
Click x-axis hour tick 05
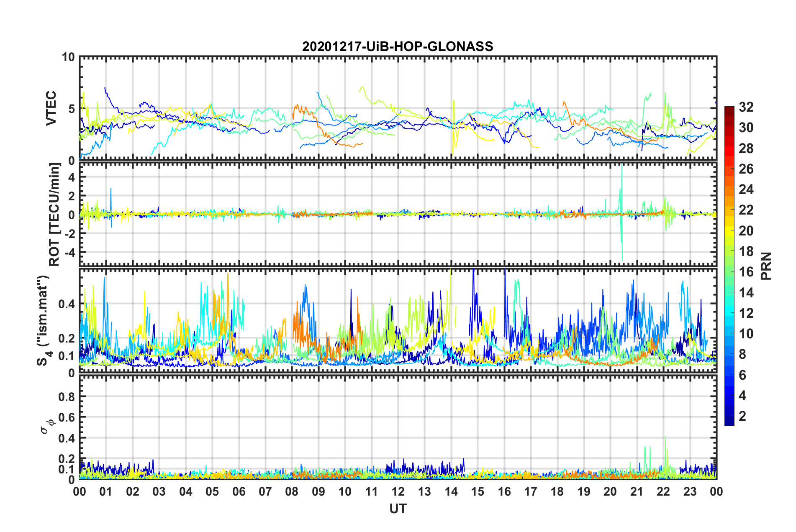(x=212, y=491)
